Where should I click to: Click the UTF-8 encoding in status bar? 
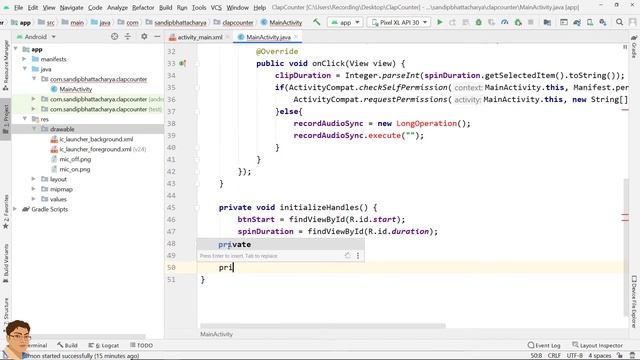[574, 356]
